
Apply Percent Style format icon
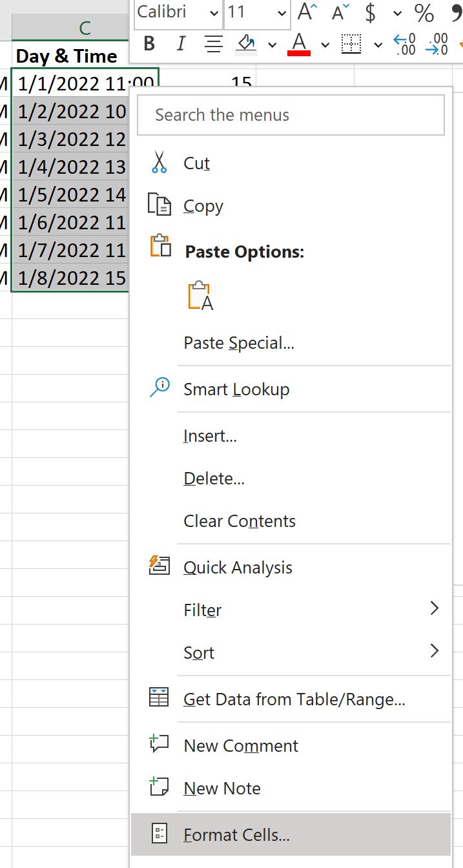coord(424,12)
